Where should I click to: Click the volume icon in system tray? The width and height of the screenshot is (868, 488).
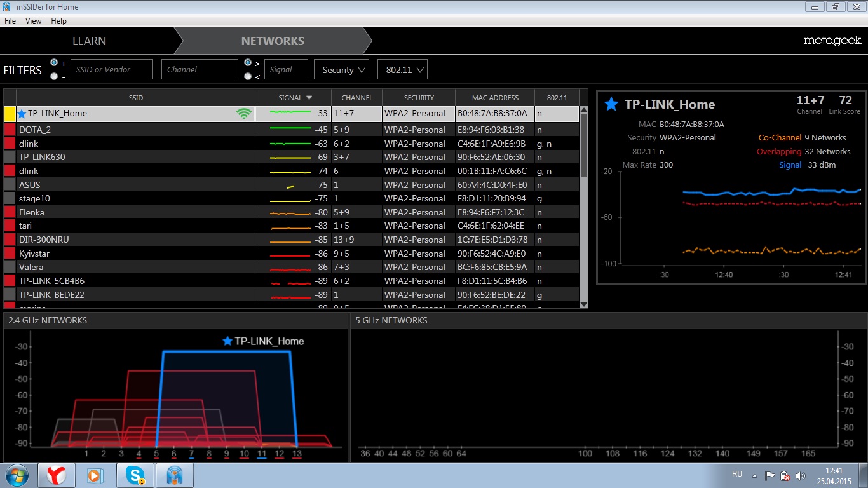coord(801,475)
